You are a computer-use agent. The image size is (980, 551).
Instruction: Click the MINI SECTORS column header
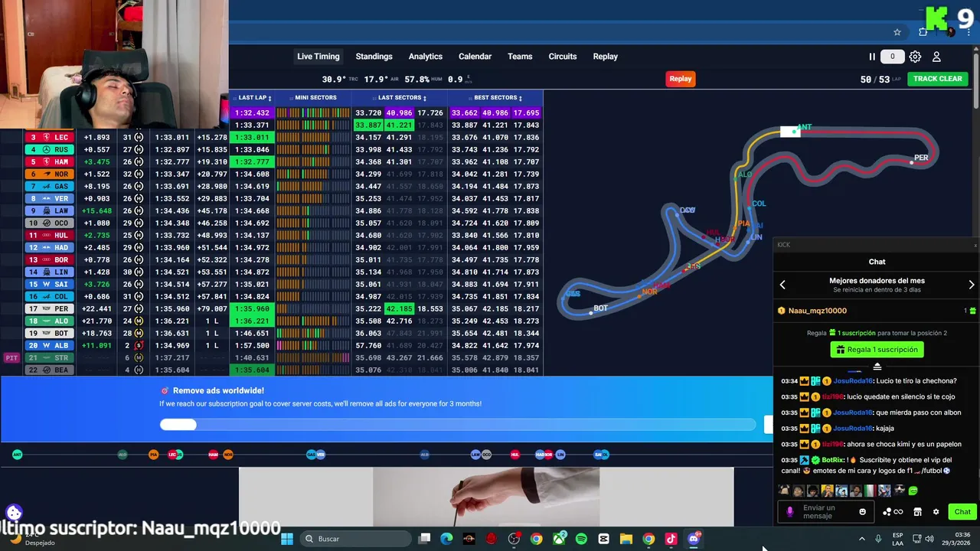[x=315, y=98]
